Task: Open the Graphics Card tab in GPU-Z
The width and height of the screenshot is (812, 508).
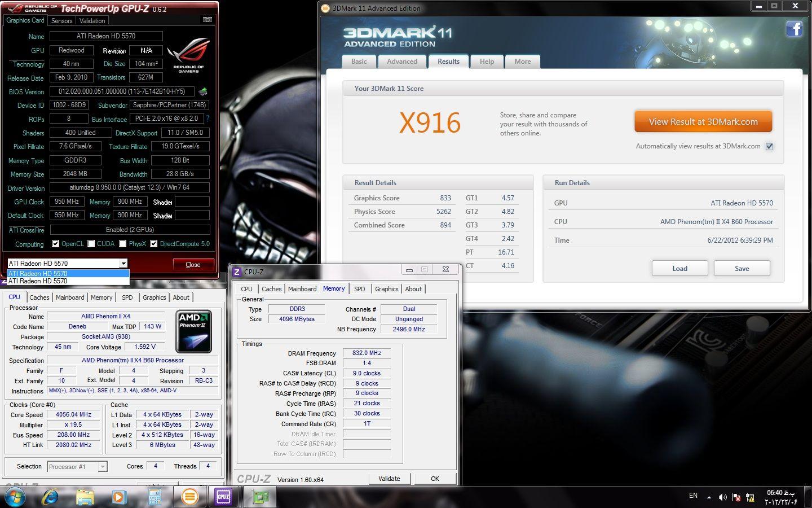Action: 25,20
